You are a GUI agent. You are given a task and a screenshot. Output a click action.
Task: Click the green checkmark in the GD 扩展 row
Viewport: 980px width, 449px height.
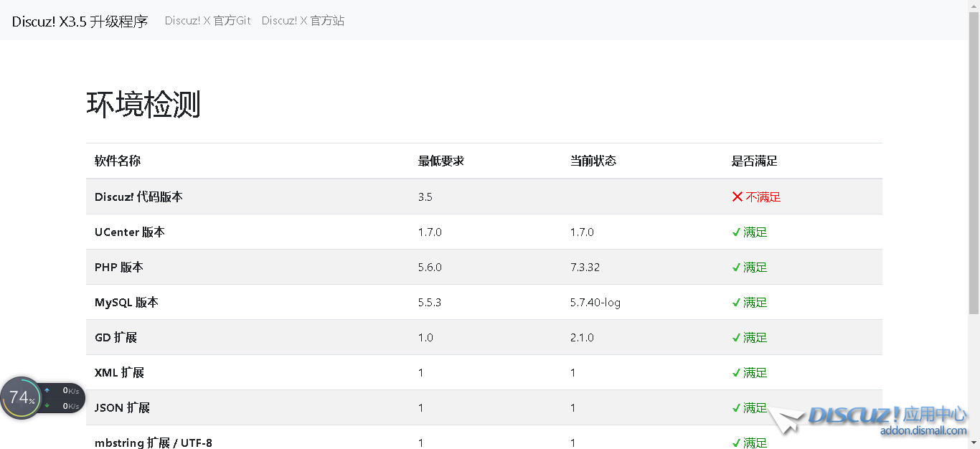pyautogui.click(x=736, y=338)
